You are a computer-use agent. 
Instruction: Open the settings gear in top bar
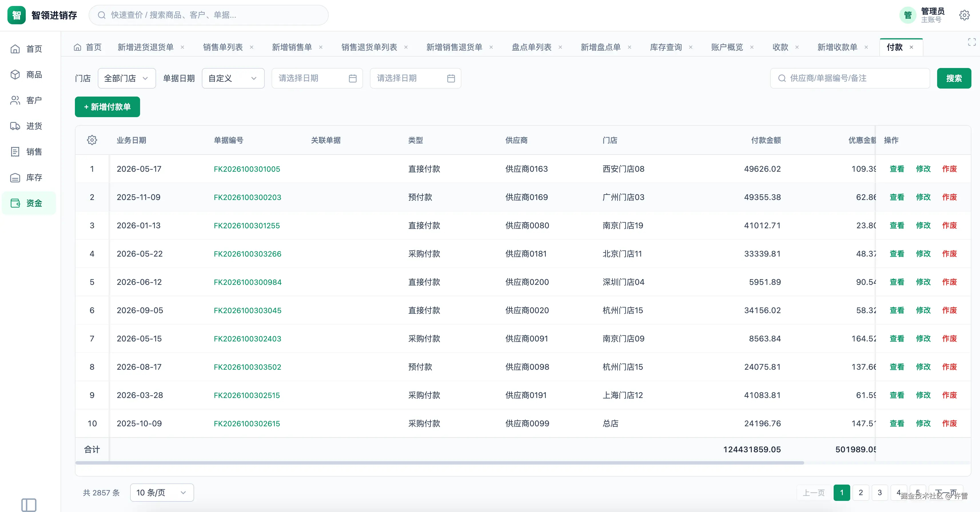point(964,15)
